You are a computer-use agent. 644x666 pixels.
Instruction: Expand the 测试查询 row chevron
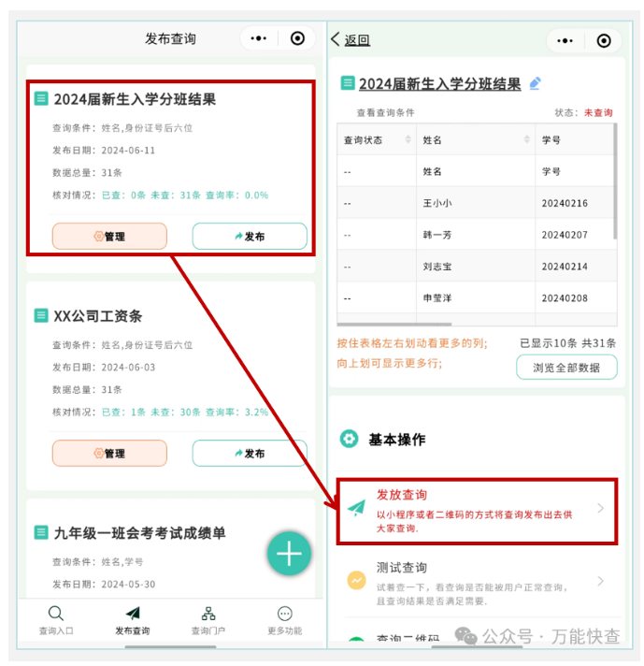[601, 581]
